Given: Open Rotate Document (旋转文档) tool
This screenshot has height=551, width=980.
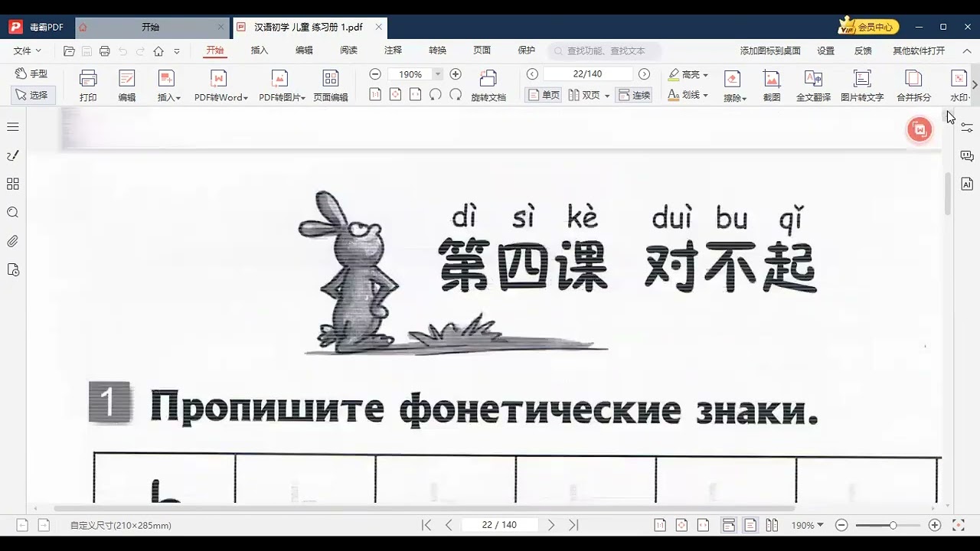Looking at the screenshot, I should [x=488, y=86].
